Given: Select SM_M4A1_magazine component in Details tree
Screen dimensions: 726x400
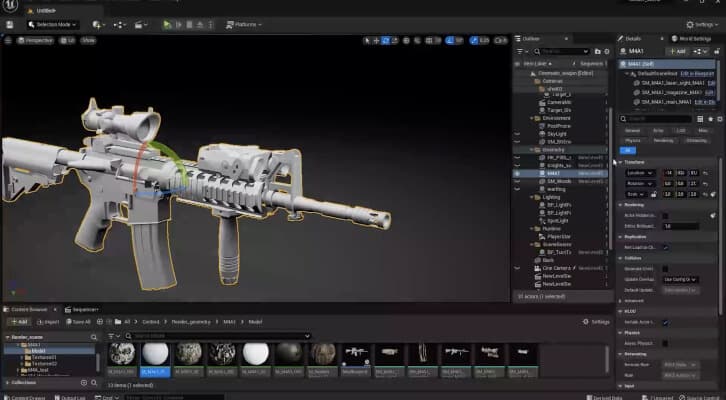Looking at the screenshot, I should pyautogui.click(x=671, y=93).
